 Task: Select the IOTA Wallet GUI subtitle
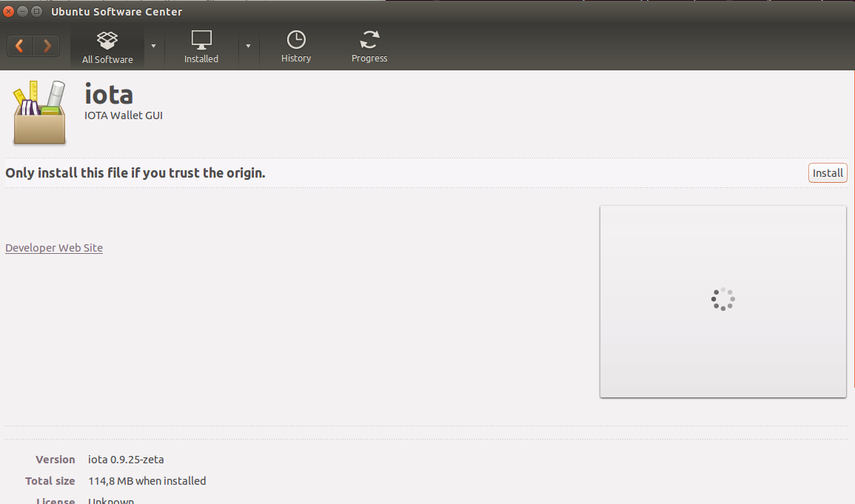click(x=123, y=115)
